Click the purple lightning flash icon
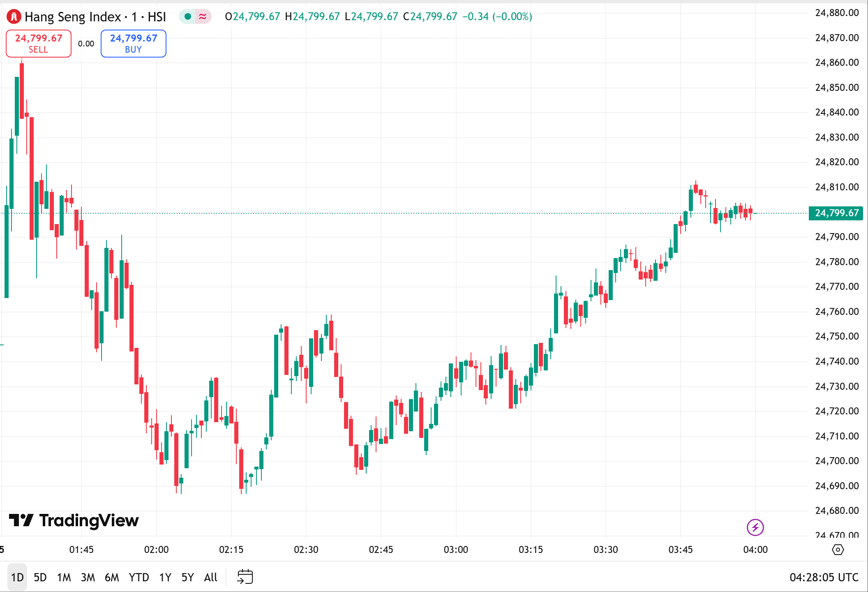868x592 pixels. [755, 527]
